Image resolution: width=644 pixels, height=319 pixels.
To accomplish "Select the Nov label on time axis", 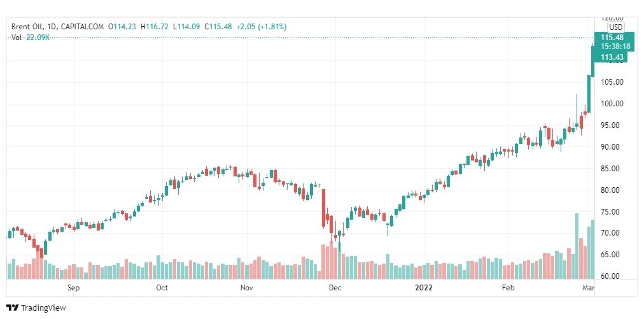I will coord(246,288).
